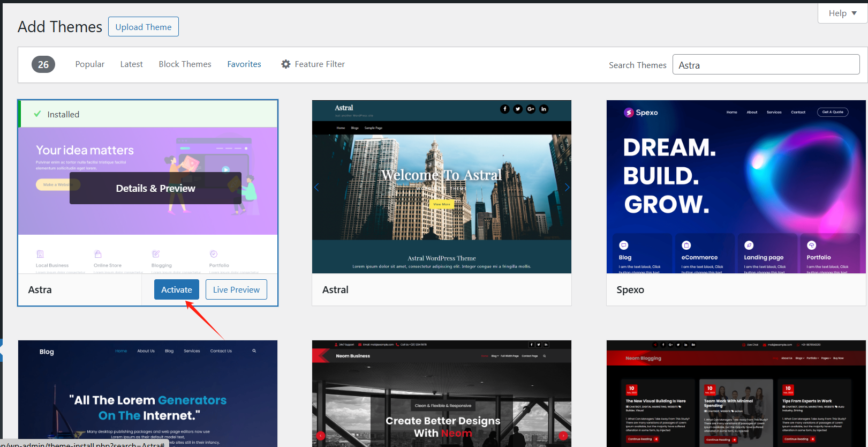Click the search magnifier in Blog theme preview
This screenshot has height=447, width=868.
(x=254, y=351)
